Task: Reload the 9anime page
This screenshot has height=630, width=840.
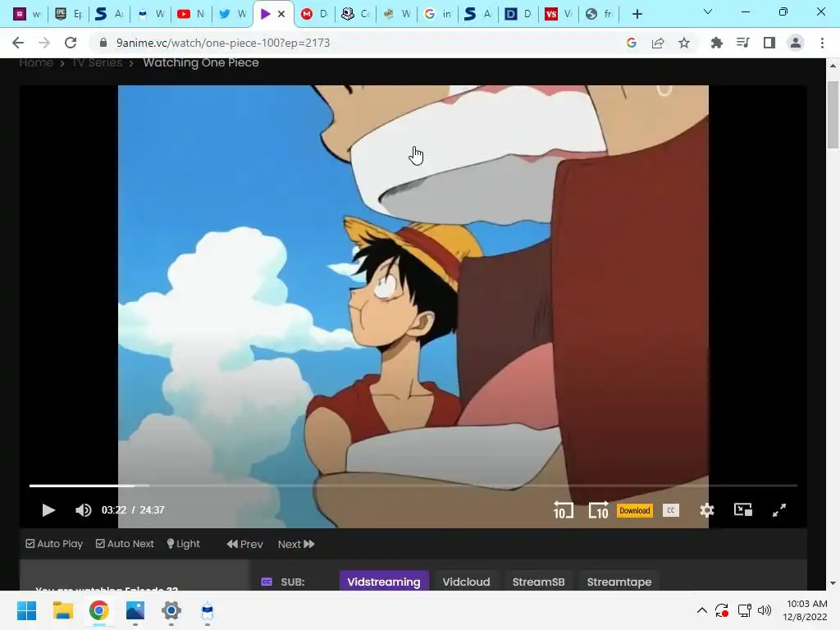Action: coord(71,43)
